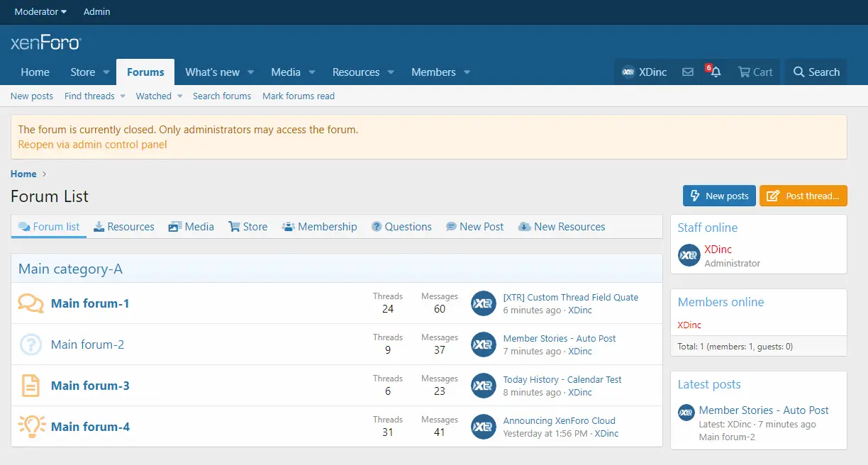This screenshot has height=465, width=868.
Task: Click XDinc avatar in Staff online
Action: (689, 255)
